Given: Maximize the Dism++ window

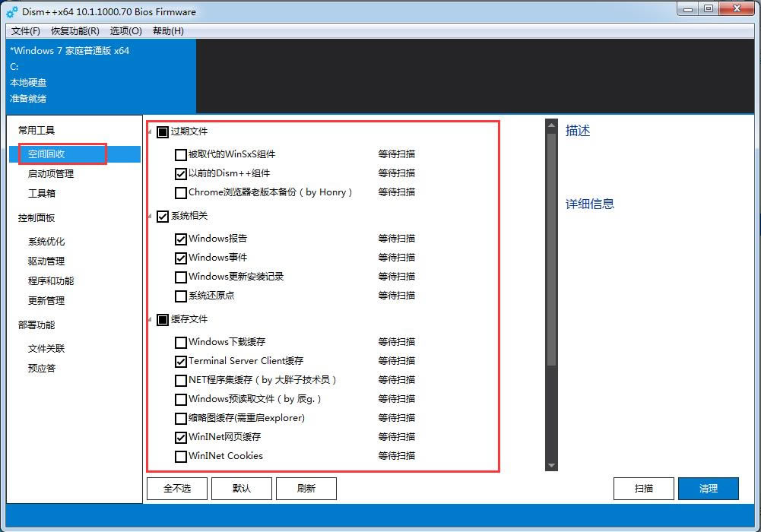Looking at the screenshot, I should (x=709, y=9).
